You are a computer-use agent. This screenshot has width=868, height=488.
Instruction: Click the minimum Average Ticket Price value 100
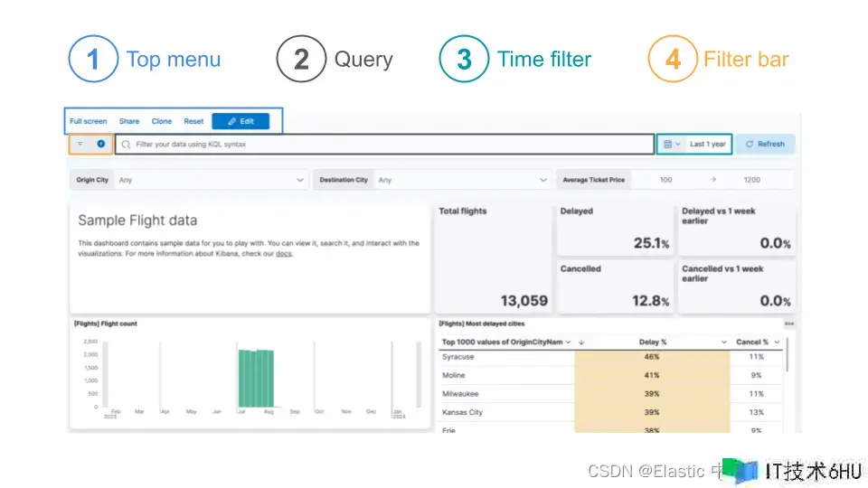[x=665, y=180]
